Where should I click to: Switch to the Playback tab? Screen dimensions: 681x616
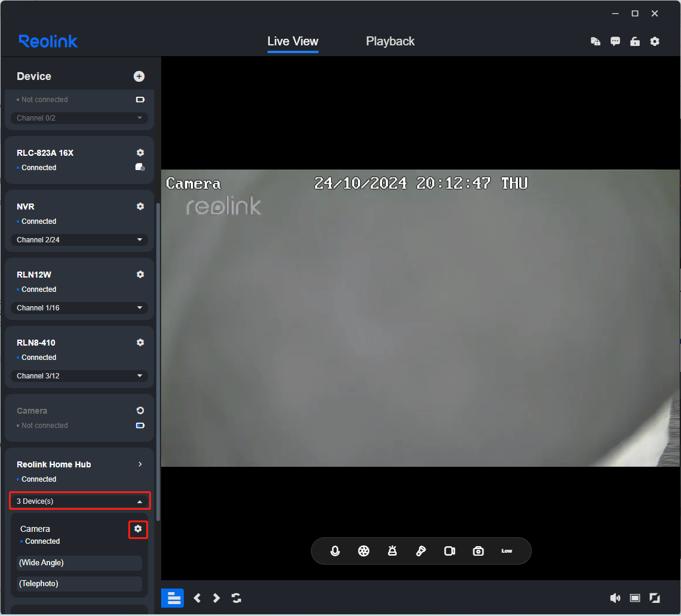pyautogui.click(x=390, y=41)
